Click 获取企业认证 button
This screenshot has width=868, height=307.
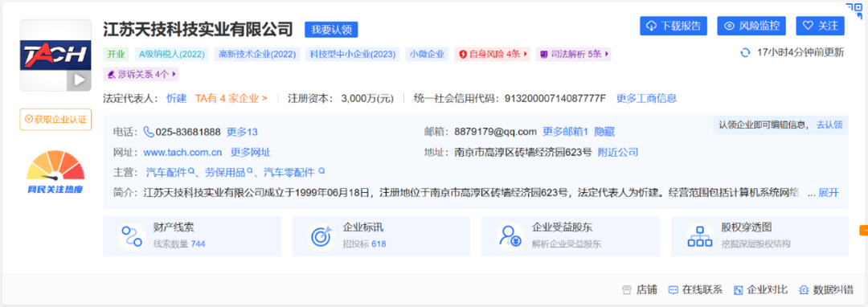tap(55, 120)
